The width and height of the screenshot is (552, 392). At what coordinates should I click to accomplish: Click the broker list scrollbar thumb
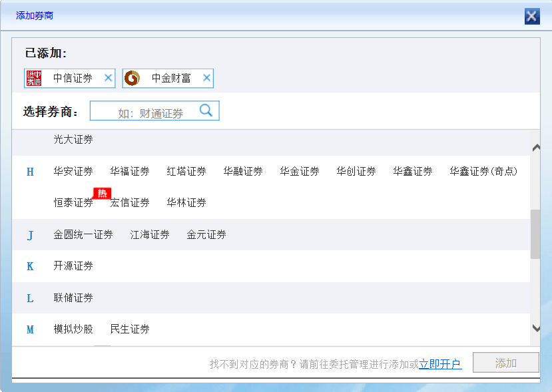(535, 234)
